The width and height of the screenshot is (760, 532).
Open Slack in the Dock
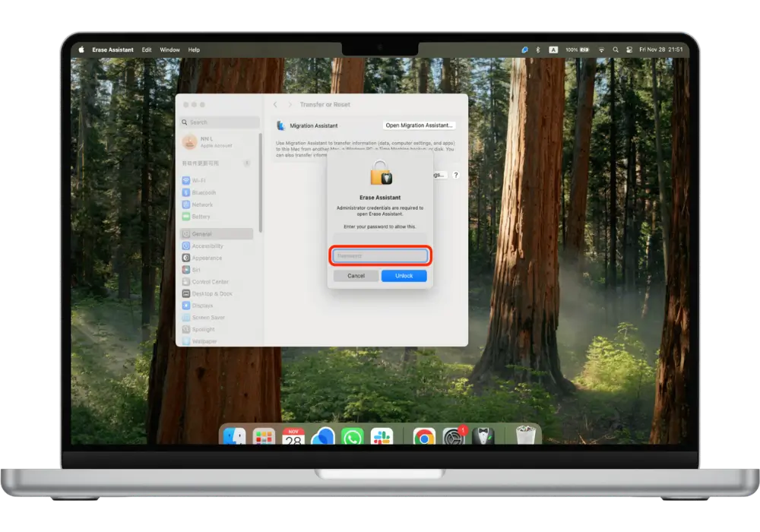click(382, 436)
